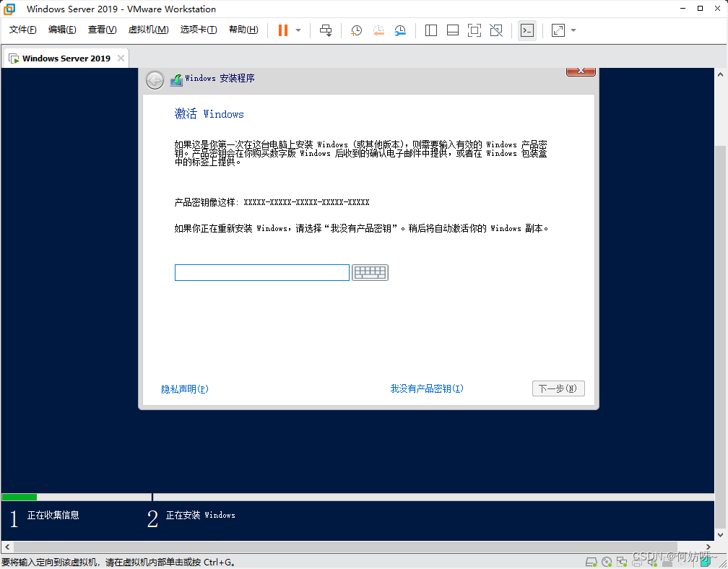This screenshot has width=728, height=569.
Task: Click the 下一步(N) button
Action: [x=558, y=388]
